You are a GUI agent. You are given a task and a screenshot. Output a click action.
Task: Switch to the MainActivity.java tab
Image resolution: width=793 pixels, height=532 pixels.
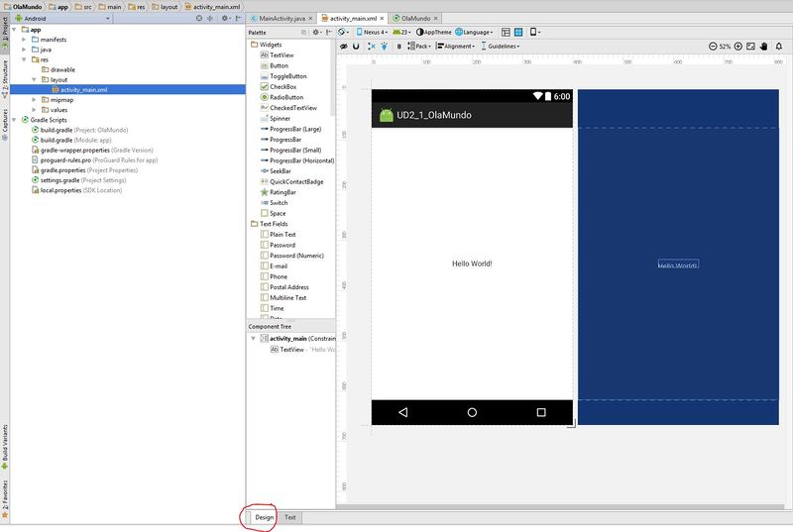282,18
